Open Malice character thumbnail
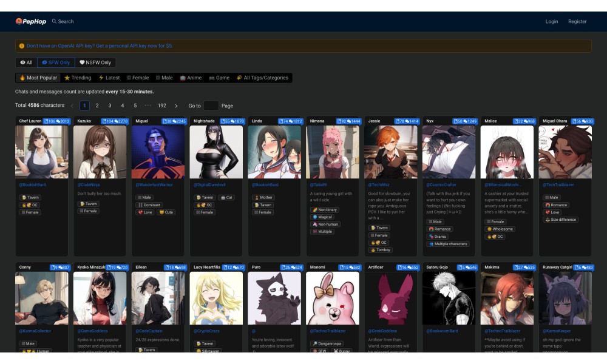Image resolution: width=607 pixels, height=364 pixels. [x=507, y=152]
